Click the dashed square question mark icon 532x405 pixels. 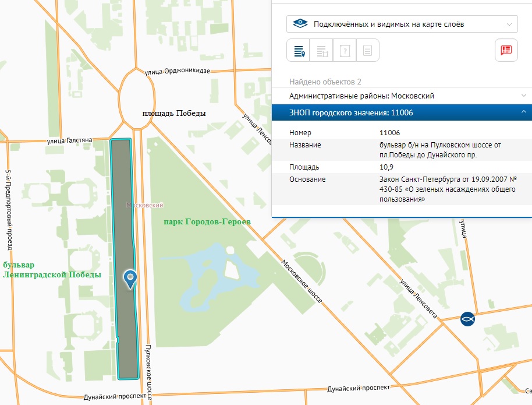345,50
